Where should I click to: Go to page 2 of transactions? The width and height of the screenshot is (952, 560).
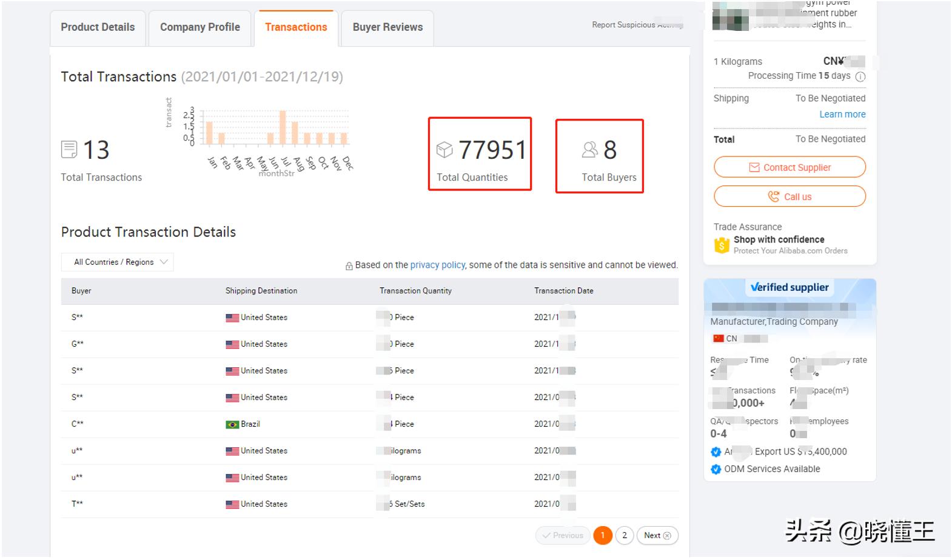coord(625,535)
